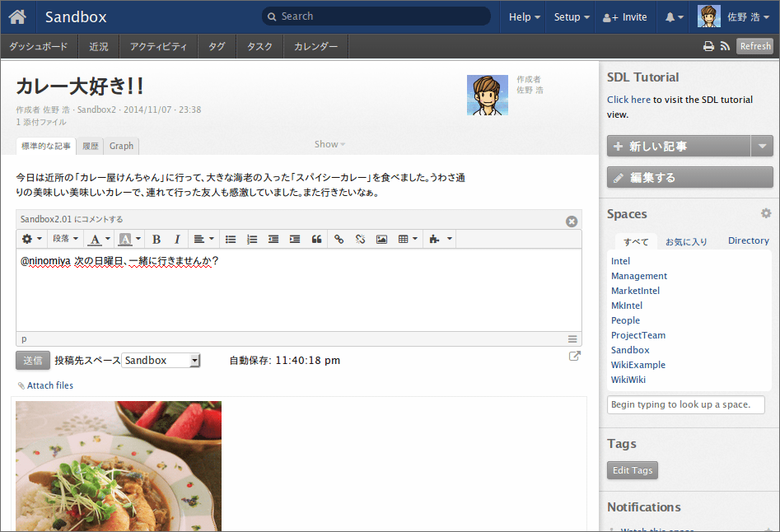Pop out the editor to a new window
780x532 pixels.
pos(575,356)
